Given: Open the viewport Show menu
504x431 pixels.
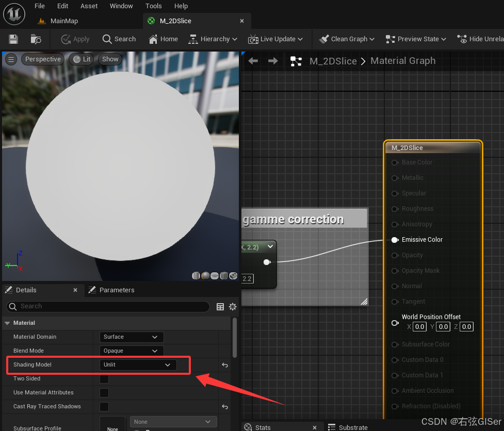Looking at the screenshot, I should [x=110, y=59].
